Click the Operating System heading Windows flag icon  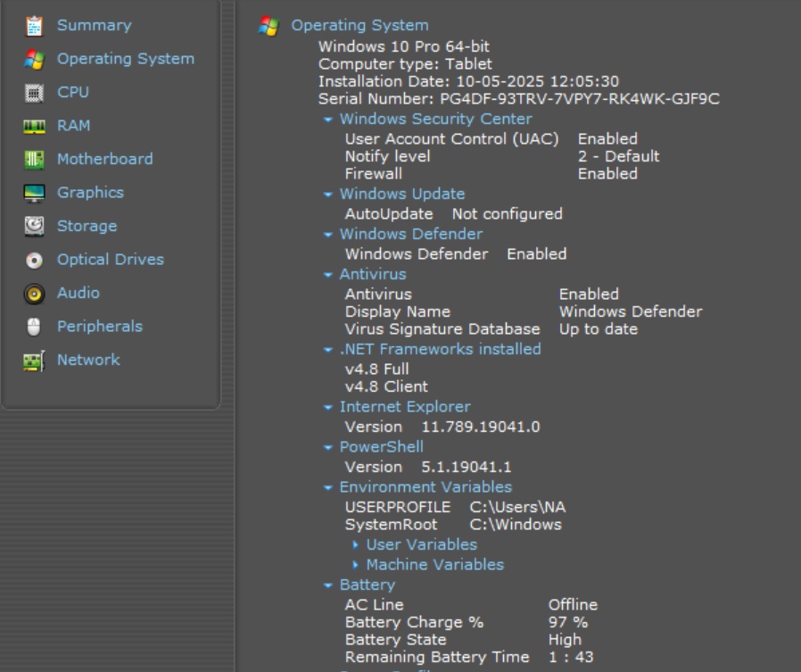click(x=268, y=27)
